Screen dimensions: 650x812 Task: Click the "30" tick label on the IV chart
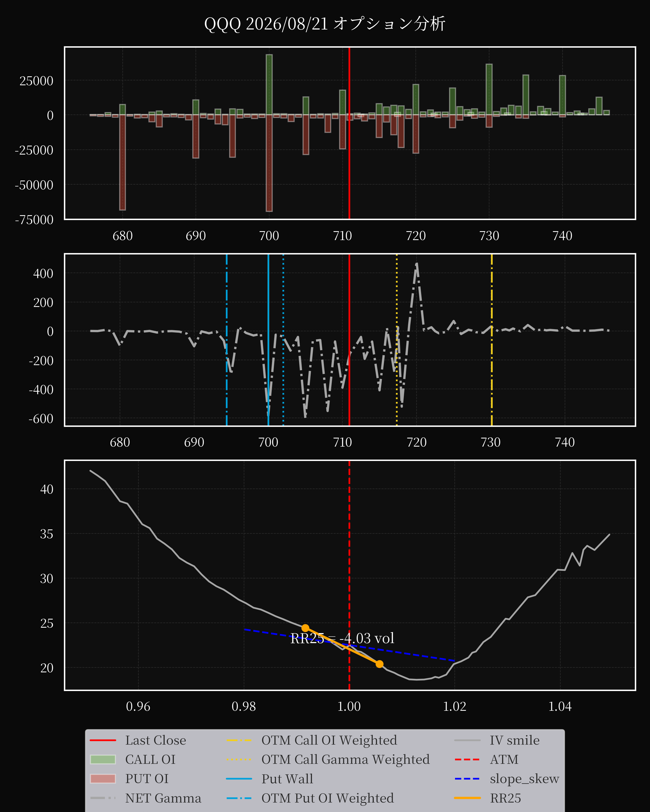pos(47,578)
